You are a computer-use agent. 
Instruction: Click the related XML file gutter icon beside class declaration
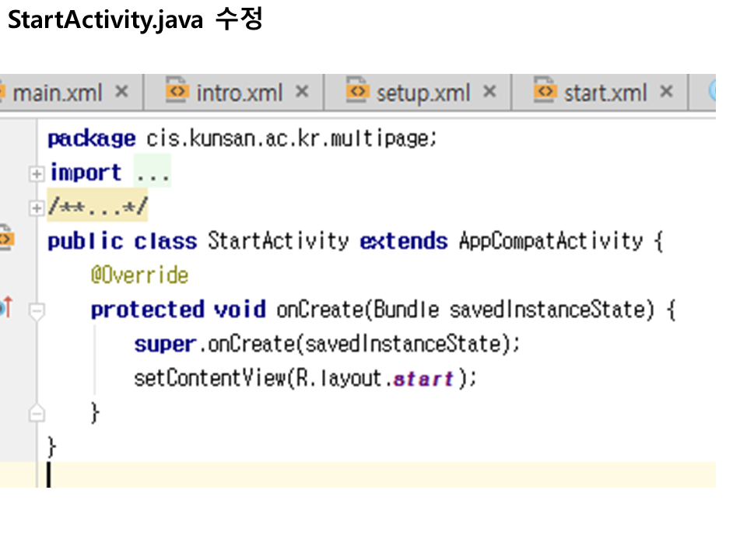6,239
